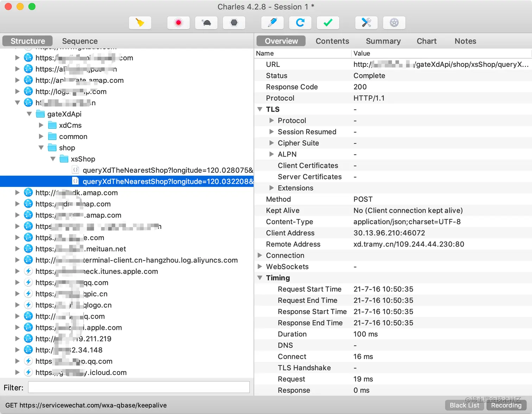
Task: Select the Method POST row
Action: (393, 199)
